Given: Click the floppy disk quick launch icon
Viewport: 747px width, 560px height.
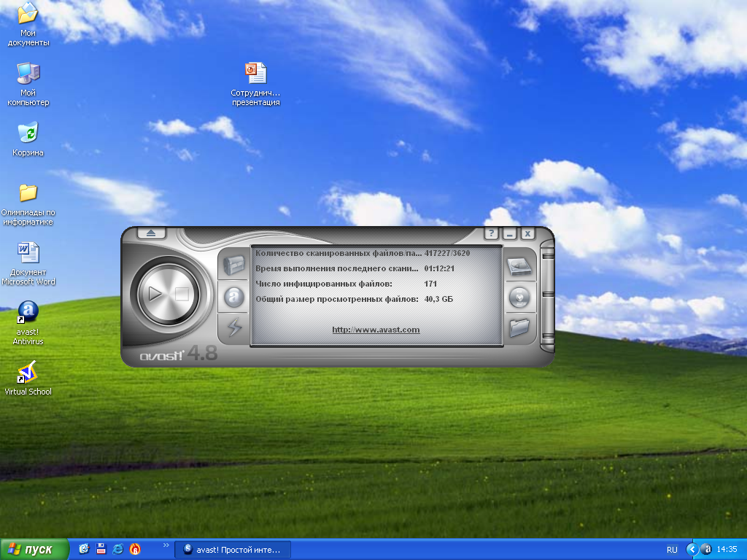Looking at the screenshot, I should click(101, 549).
